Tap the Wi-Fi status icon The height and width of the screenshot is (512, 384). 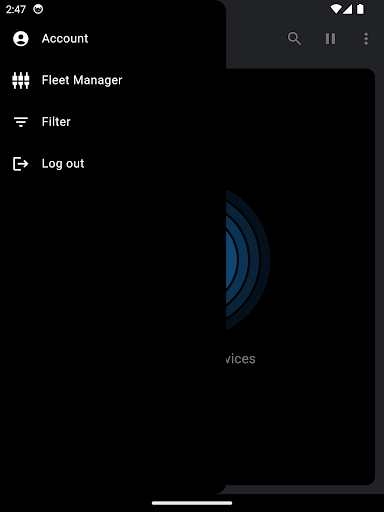[336, 9]
